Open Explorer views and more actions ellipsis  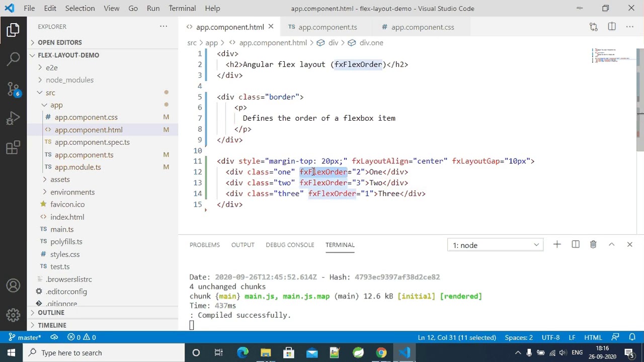164,27
